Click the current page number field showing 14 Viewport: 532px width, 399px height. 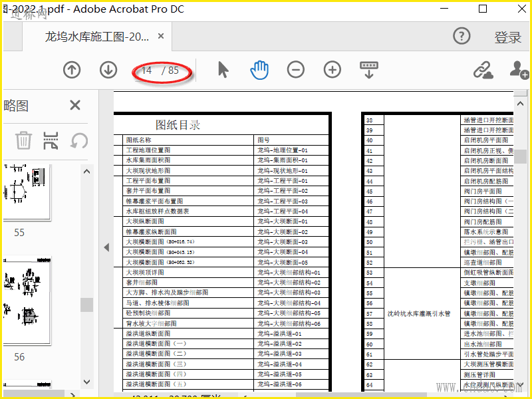146,70
